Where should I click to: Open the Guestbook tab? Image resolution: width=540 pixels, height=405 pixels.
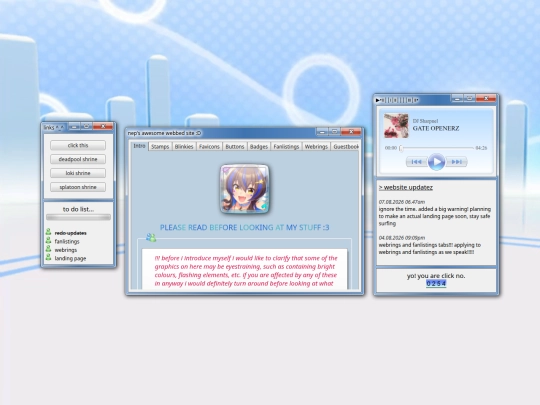point(345,146)
